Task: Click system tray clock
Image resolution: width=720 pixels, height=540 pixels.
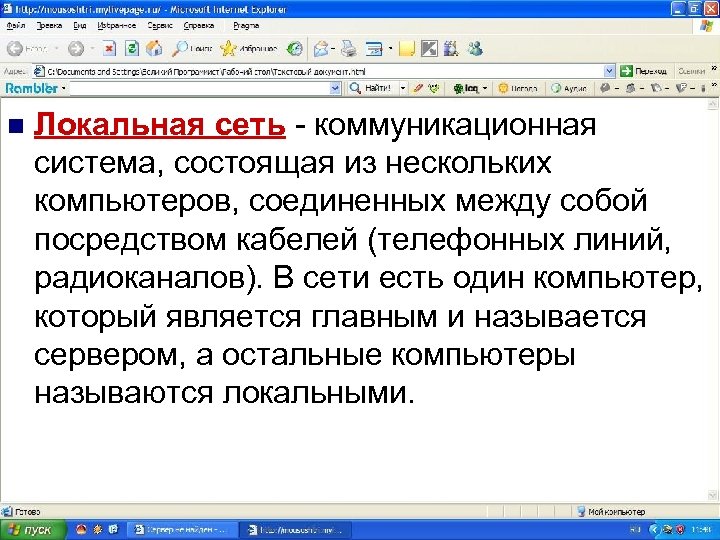Action: (701, 530)
